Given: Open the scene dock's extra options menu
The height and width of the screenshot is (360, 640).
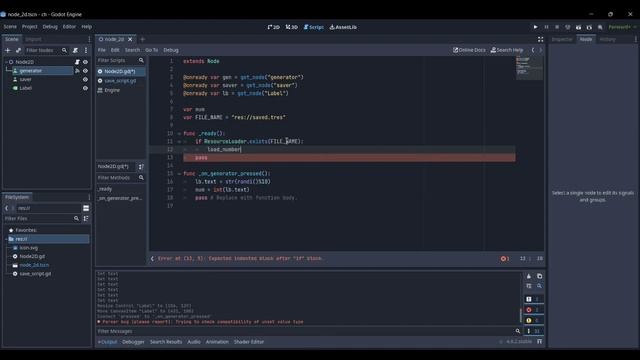Looking at the screenshot, I should click(86, 50).
